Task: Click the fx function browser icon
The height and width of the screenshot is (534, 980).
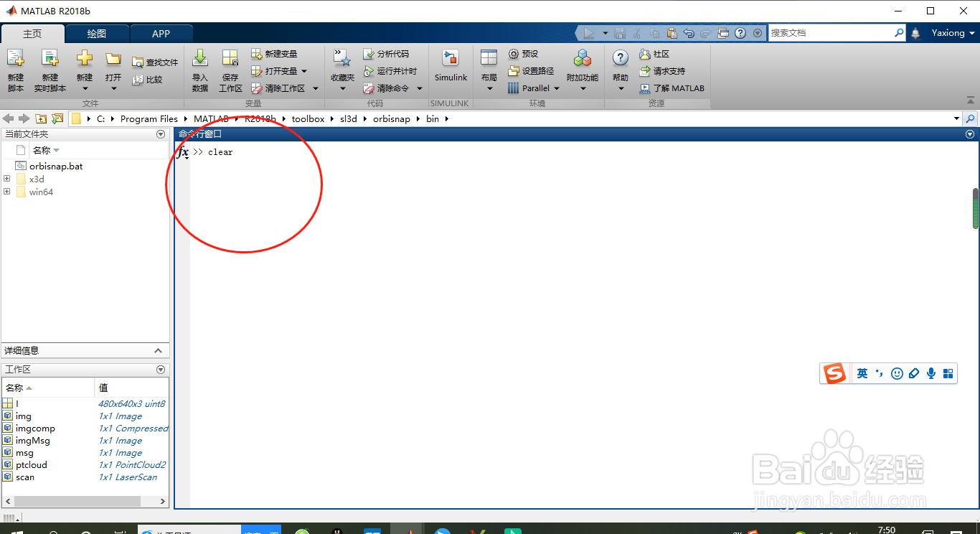Action: [x=183, y=152]
